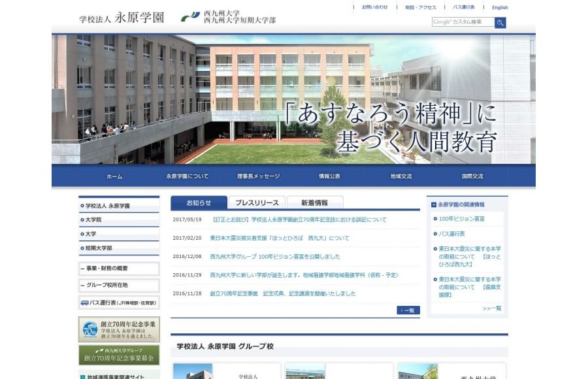Screen dimensions: 588x379
Task: Switch to the 新着情報 tab
Action: [315, 203]
